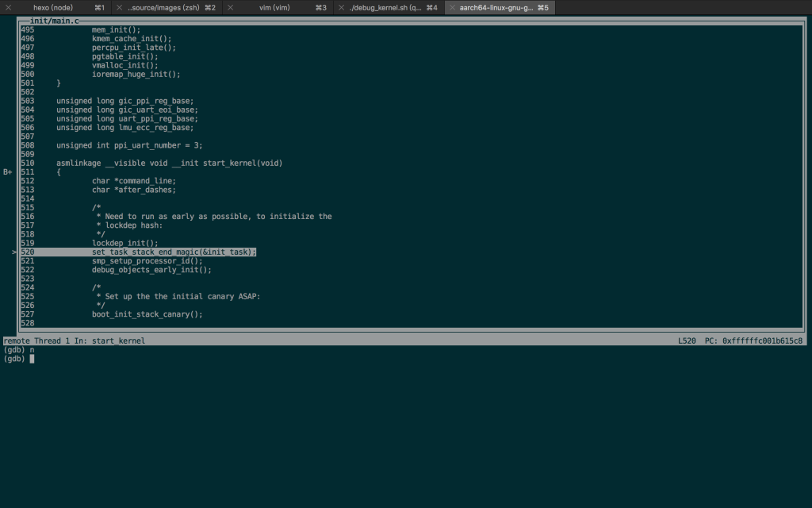Screen dimensions: 812x508
Task: Click the boot_init_stack_canary(); line
Action: [147, 314]
